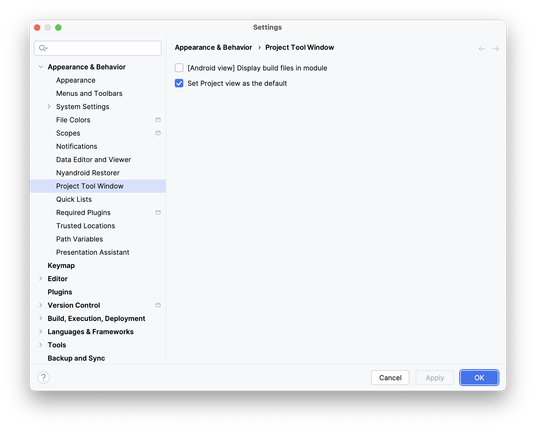This screenshot has height=430, width=536.
Task: Click the back navigation arrow
Action: pos(482,49)
